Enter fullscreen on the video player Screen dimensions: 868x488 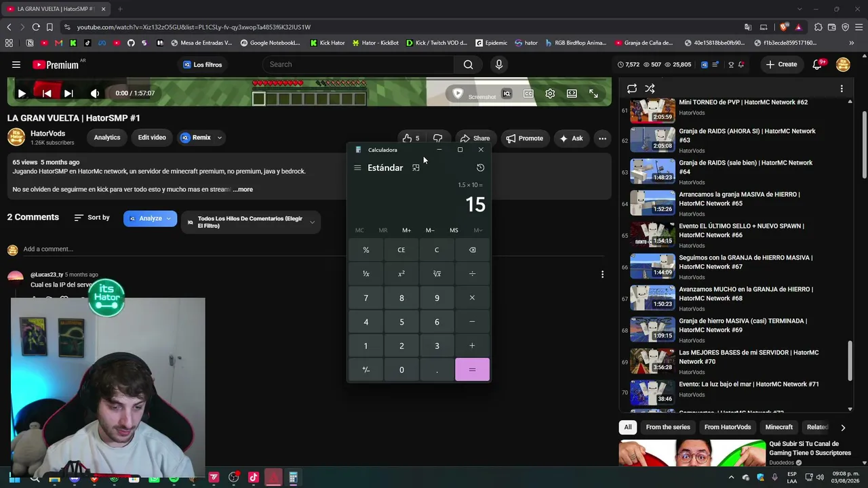pyautogui.click(x=593, y=94)
